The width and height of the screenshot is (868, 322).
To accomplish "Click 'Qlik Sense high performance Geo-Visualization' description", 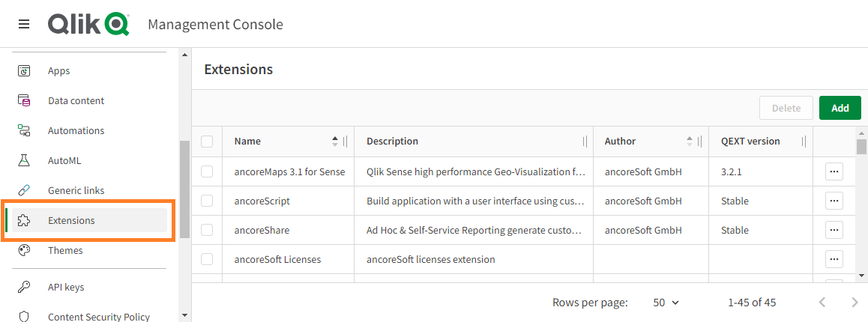I will point(475,172).
